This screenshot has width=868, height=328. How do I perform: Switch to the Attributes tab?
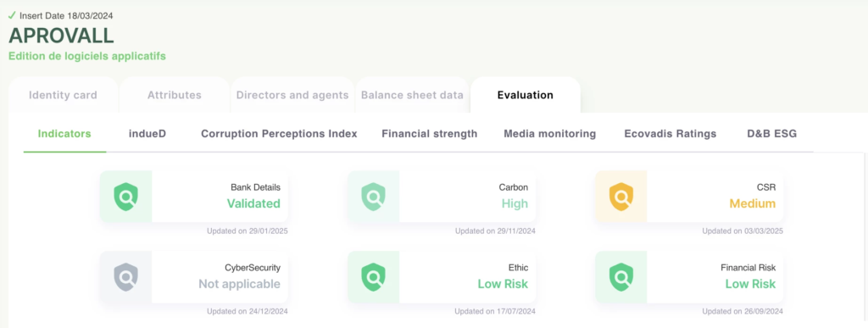[x=175, y=95]
